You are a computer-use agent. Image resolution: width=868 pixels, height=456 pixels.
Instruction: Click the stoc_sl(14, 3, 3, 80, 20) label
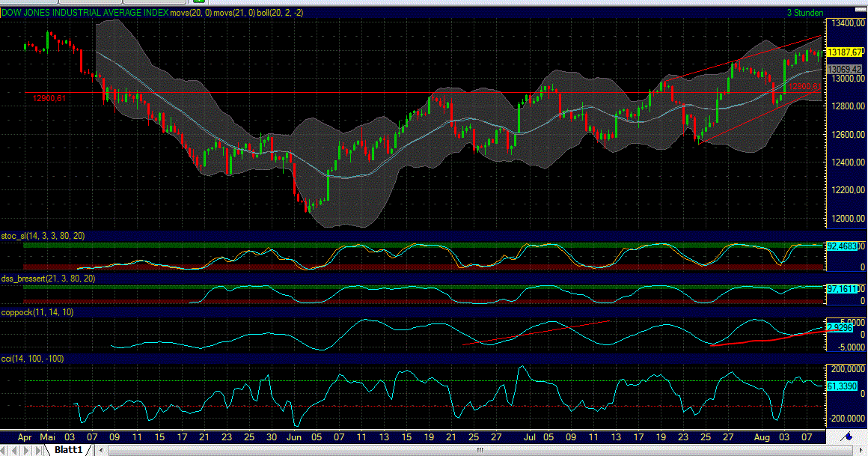click(43, 236)
